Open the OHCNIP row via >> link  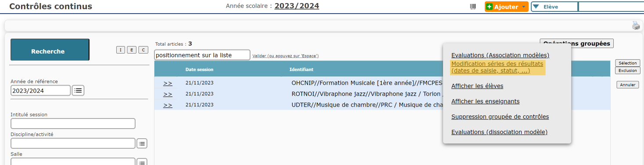pos(168,82)
